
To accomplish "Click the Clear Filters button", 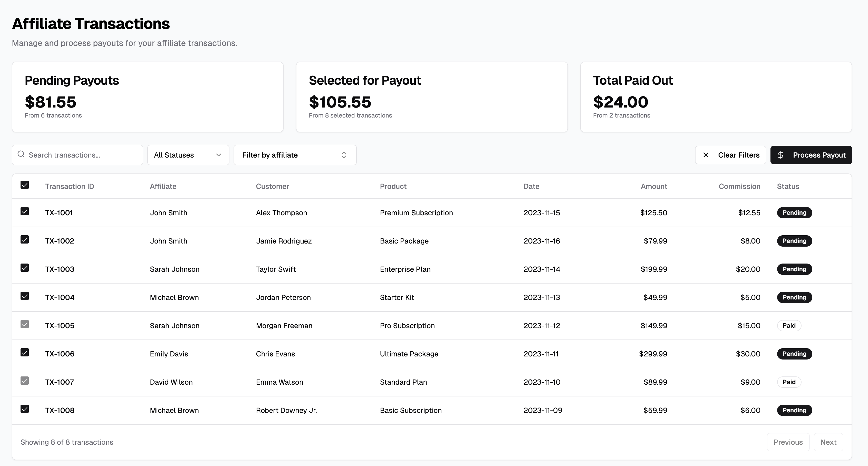I will (730, 155).
